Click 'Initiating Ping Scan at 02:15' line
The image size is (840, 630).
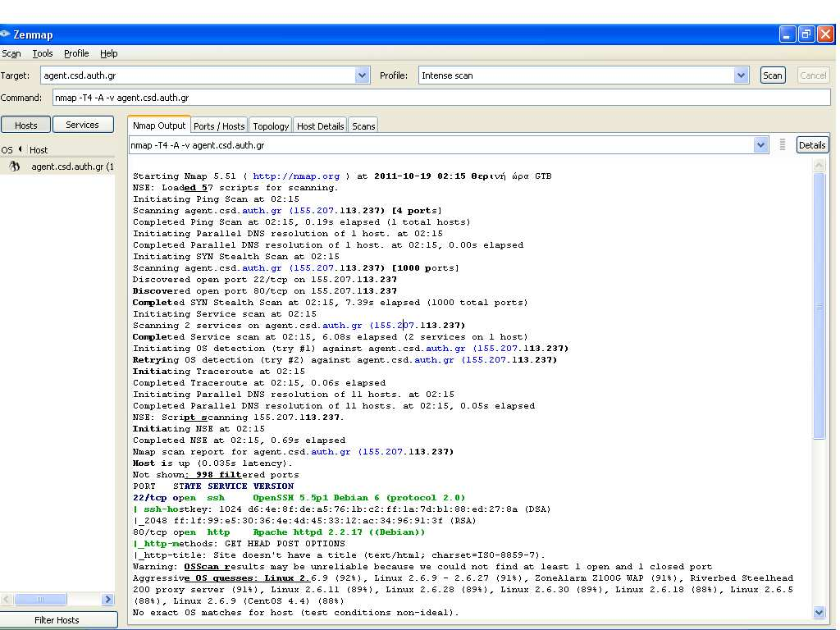point(216,199)
